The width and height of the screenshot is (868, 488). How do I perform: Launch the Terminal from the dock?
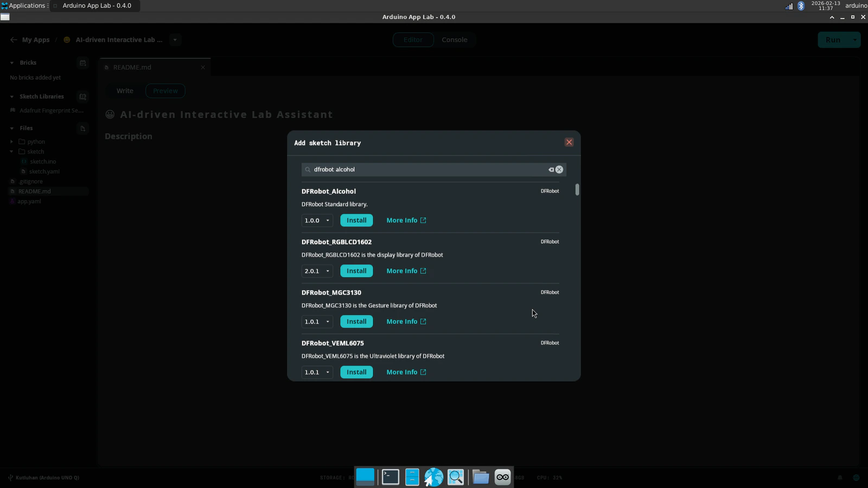click(x=391, y=477)
